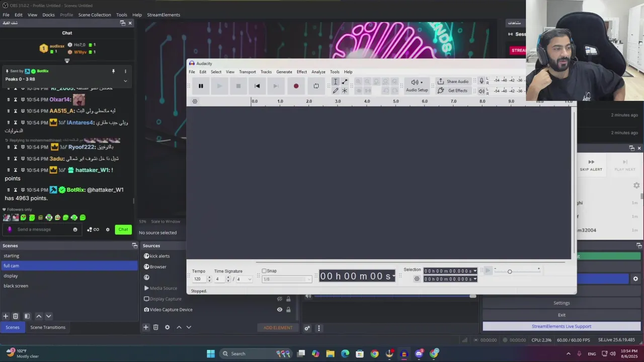
Task: Start recording with the red Record button
Action: [296, 86]
